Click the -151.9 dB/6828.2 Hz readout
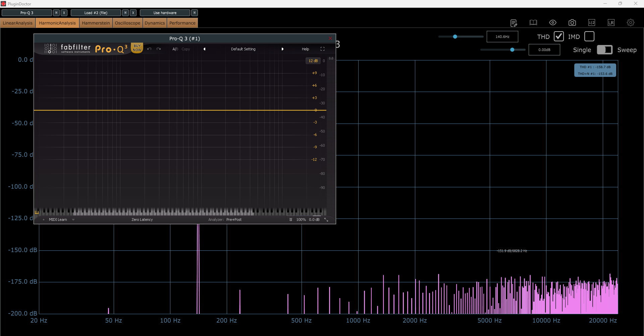 (512, 251)
